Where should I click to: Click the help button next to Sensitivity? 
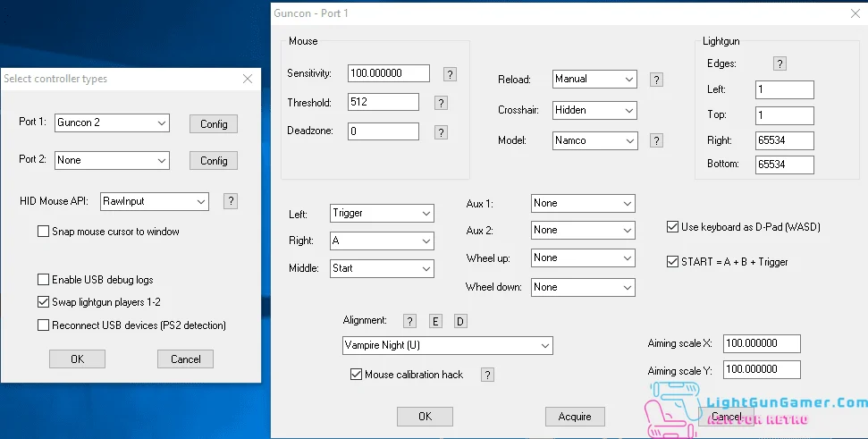coord(451,74)
